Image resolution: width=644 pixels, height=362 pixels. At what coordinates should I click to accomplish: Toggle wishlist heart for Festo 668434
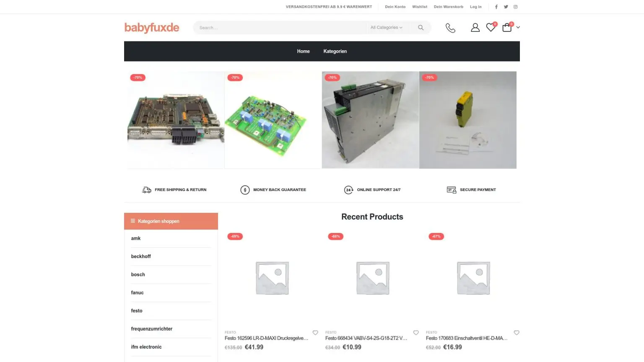(416, 333)
